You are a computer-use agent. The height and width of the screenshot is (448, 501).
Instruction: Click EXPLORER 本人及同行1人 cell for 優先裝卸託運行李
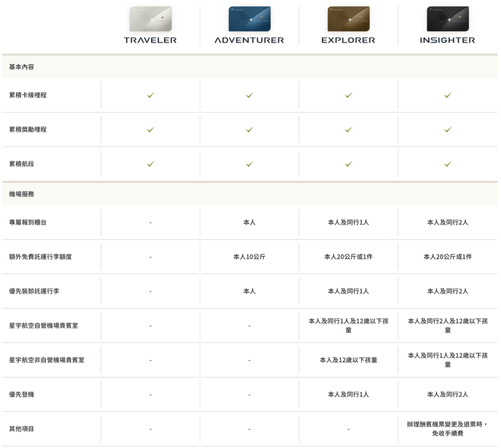[x=349, y=291]
